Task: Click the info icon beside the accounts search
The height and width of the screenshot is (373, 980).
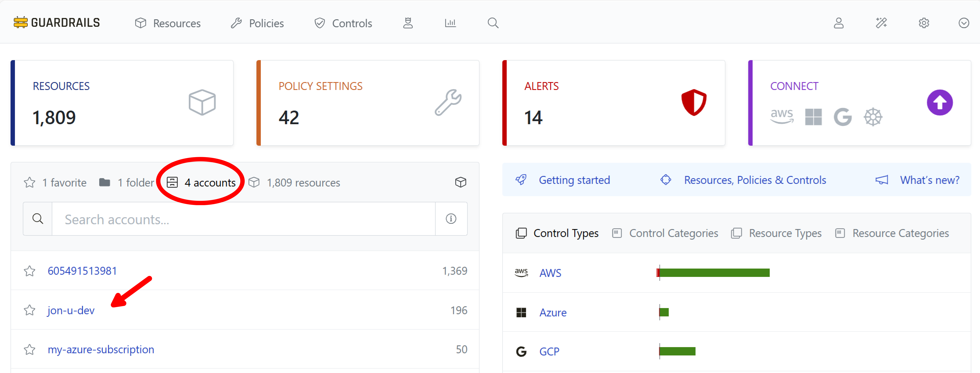Action: click(x=451, y=219)
